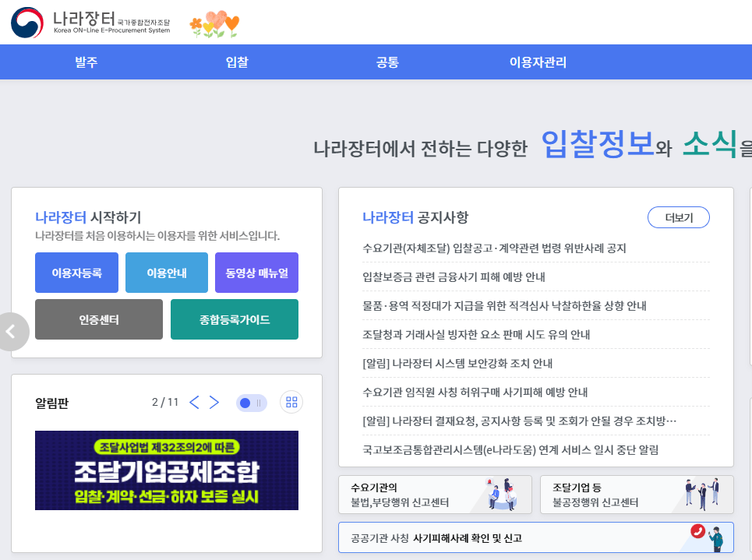Open the 조달기업공제조합 banner image
This screenshot has width=752, height=560.
pyautogui.click(x=167, y=470)
